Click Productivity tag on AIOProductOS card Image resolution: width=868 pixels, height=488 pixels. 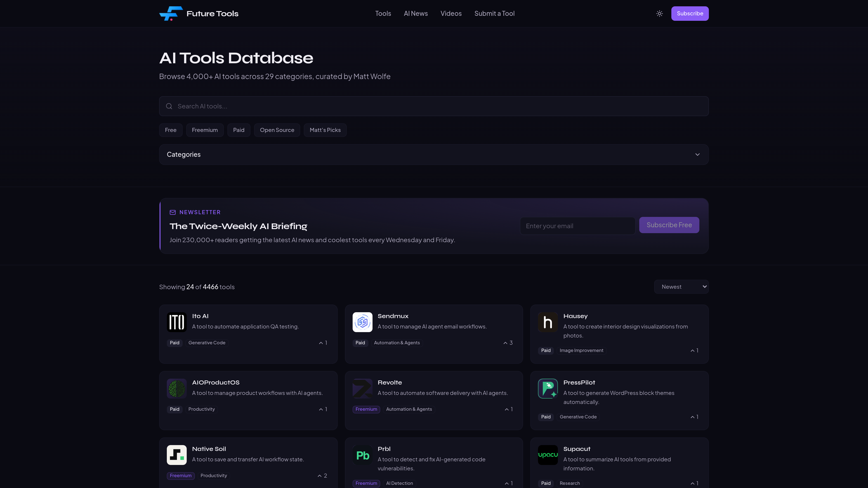coord(201,409)
